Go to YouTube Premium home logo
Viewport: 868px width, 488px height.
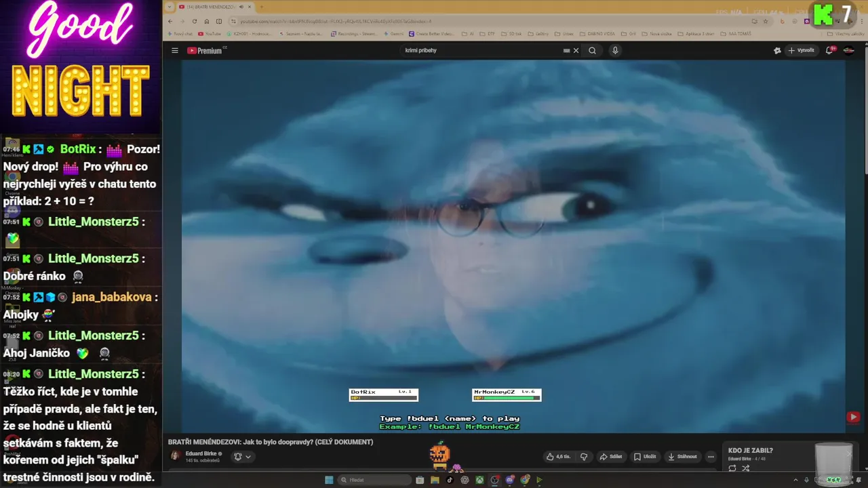coord(205,51)
